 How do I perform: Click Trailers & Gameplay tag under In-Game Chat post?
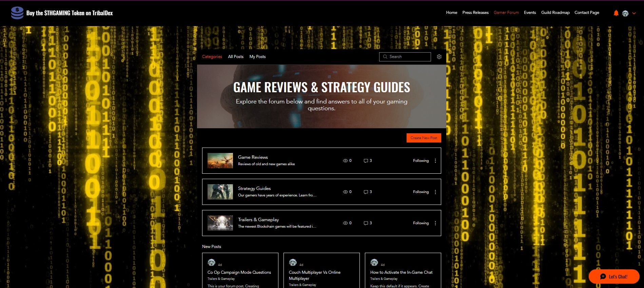click(384, 279)
